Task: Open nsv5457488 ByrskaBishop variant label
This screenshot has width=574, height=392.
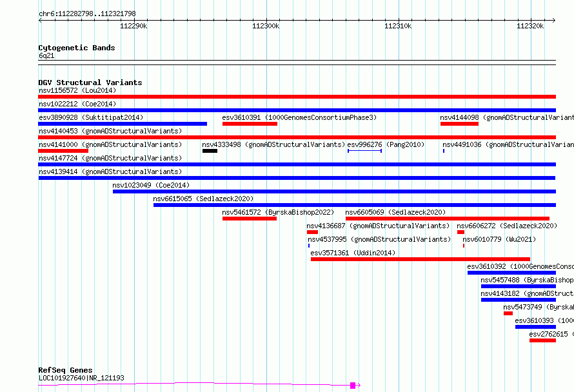Action: 527,280
